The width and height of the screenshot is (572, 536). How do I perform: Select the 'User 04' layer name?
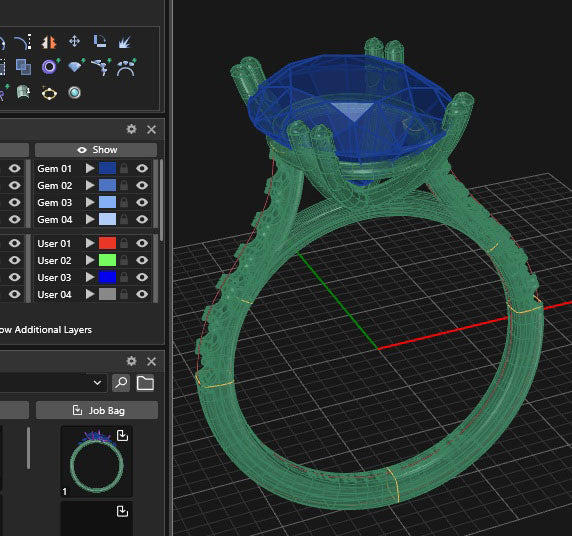coord(54,294)
